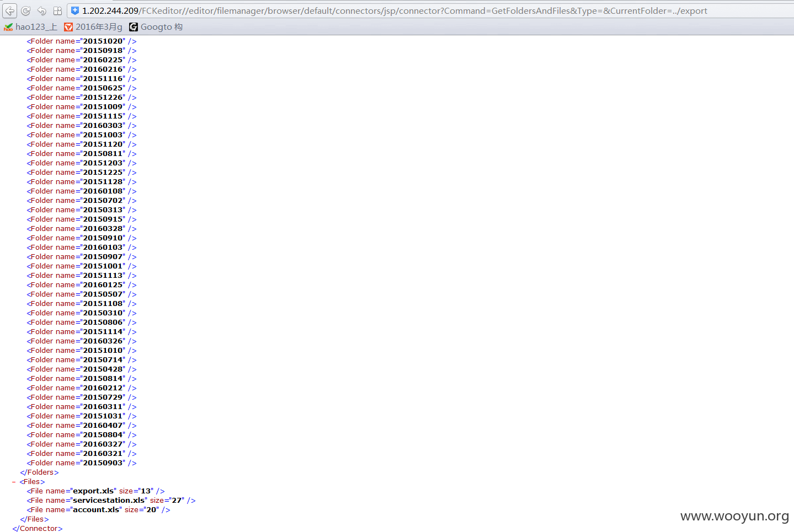Click the browser back button

pyautogui.click(x=10, y=10)
